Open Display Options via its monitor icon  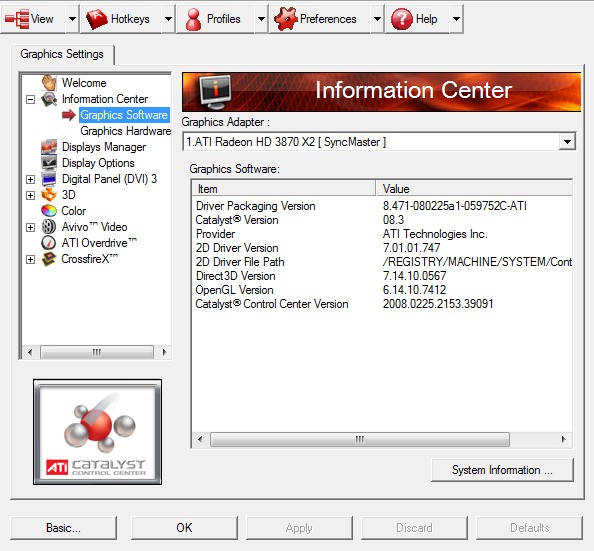coord(49,163)
